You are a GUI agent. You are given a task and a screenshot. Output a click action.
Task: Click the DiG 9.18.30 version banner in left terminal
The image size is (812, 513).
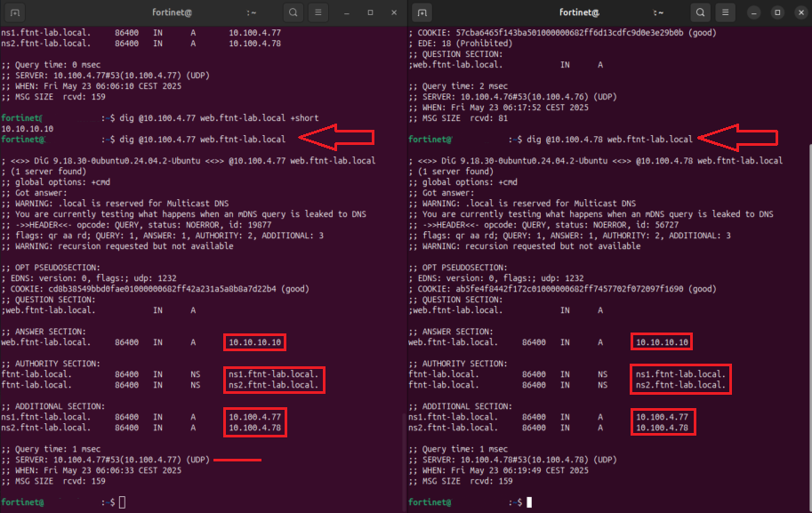coord(189,161)
